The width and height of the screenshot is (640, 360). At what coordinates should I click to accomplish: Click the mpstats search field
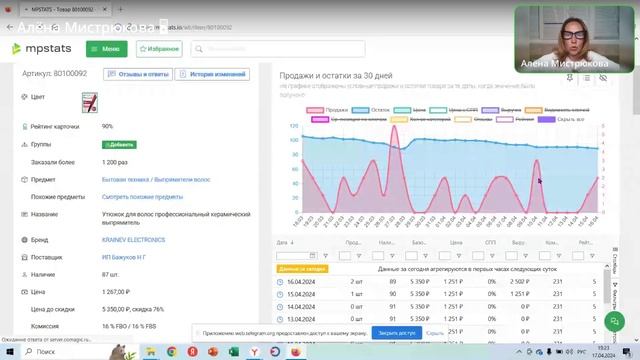pos(278,49)
